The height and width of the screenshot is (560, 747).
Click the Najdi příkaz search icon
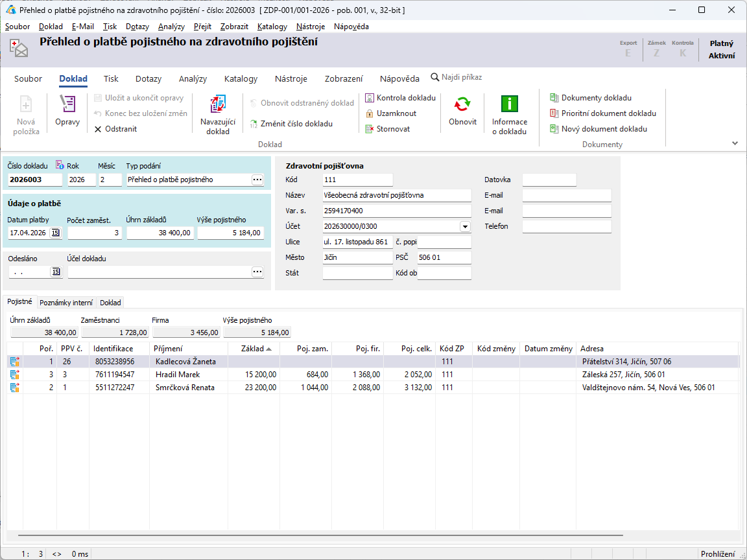click(x=434, y=77)
